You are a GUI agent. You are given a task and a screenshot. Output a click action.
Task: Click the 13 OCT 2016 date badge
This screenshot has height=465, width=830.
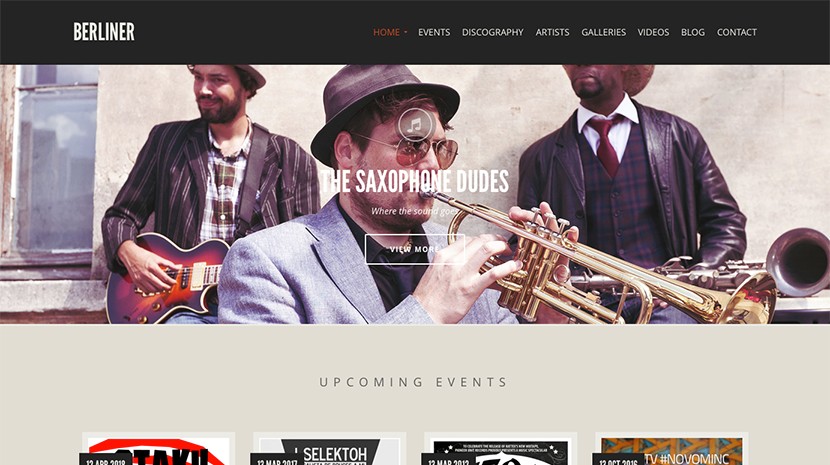pos(618,460)
